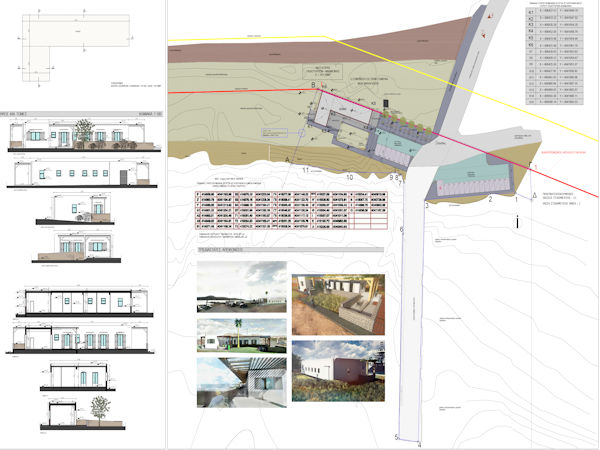The height and width of the screenshot is (450, 600).
Task: Click row "K1" in the grey coordinates table
Action: pos(555,12)
